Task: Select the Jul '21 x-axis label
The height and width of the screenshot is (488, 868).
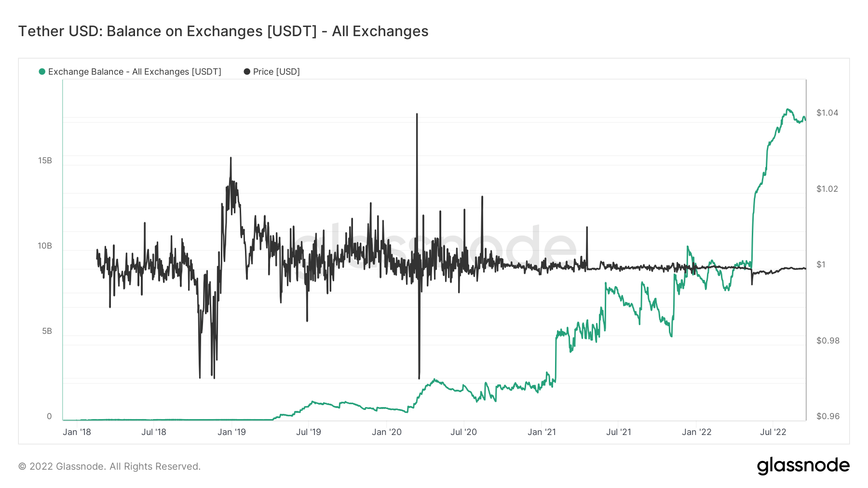Action: click(619, 432)
